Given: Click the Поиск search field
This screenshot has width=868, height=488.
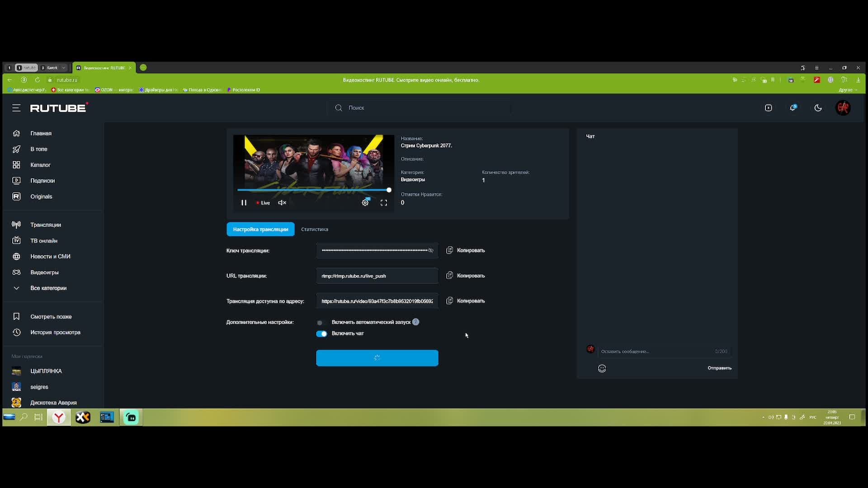Looking at the screenshot, I should click(419, 108).
